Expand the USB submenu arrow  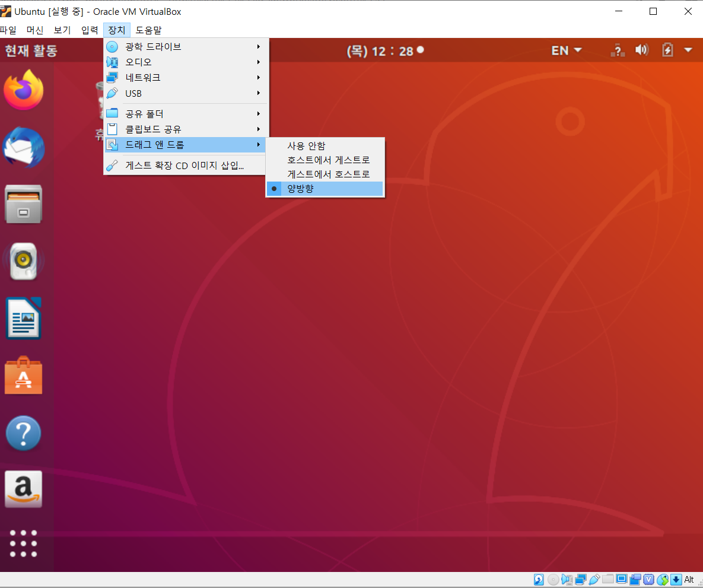pyautogui.click(x=259, y=93)
